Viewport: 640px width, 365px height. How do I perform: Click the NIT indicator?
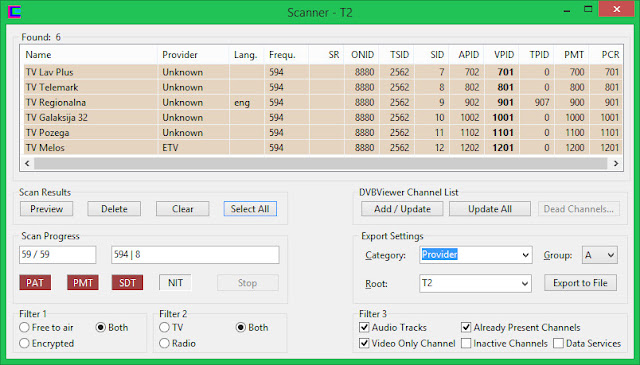click(175, 283)
